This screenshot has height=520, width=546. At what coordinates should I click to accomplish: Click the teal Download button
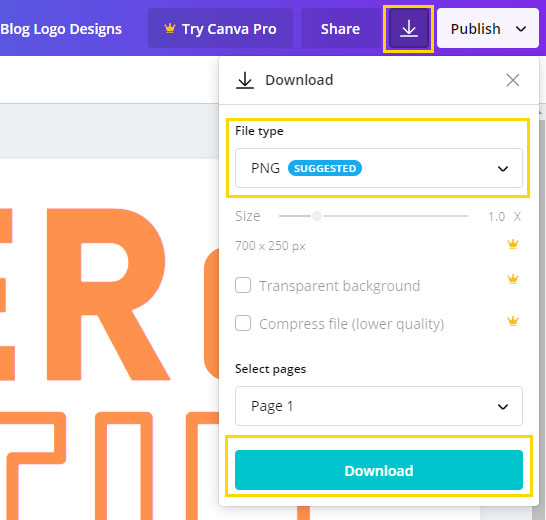tap(379, 470)
